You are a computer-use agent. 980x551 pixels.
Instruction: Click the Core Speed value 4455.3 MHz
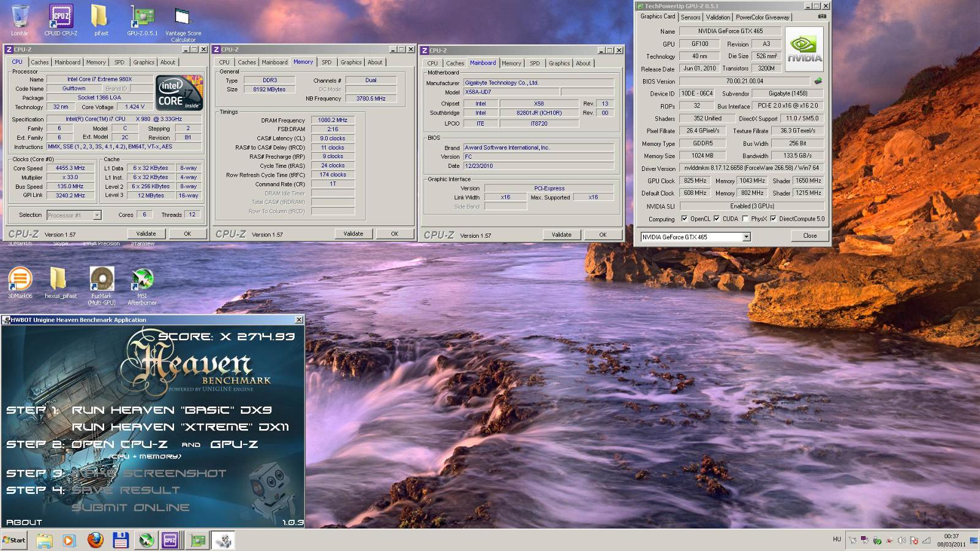click(70, 168)
